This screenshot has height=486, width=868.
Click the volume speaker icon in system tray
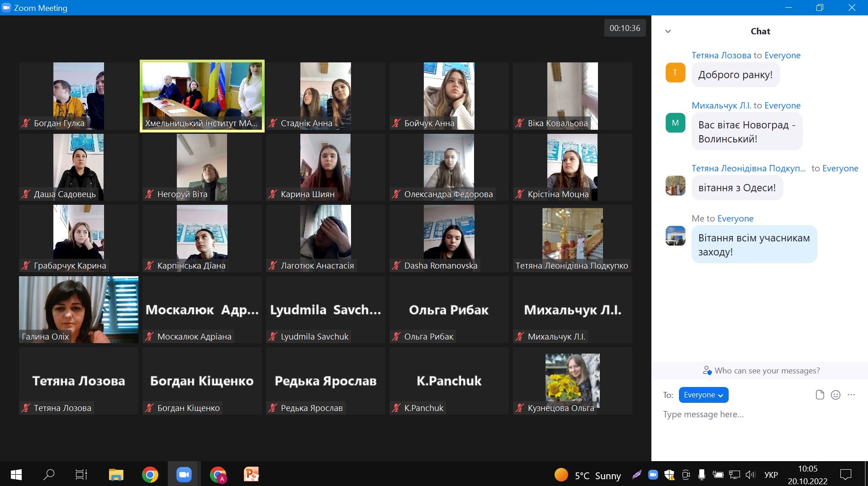point(750,475)
